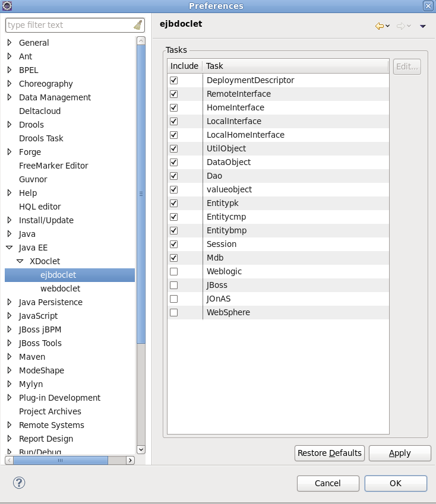The image size is (436, 504).
Task: Click the Help question mark icon
Action: coord(19,483)
